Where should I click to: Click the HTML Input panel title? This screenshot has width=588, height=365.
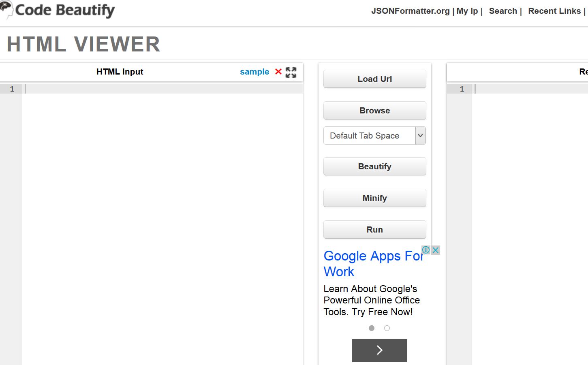[x=120, y=72]
